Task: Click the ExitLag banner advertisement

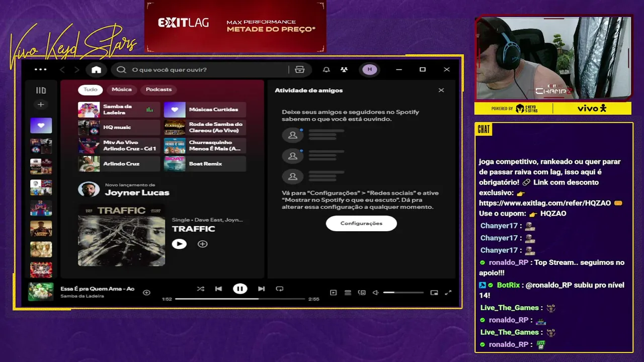Action: pyautogui.click(x=235, y=26)
